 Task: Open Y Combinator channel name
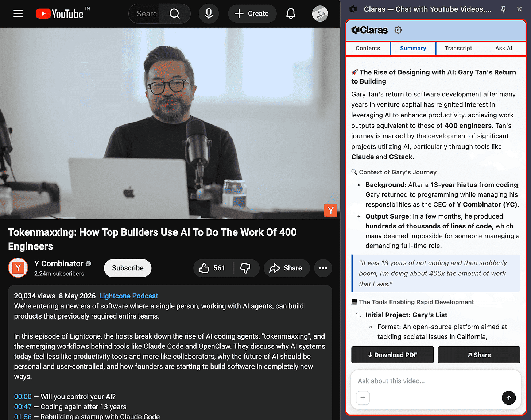click(59, 263)
